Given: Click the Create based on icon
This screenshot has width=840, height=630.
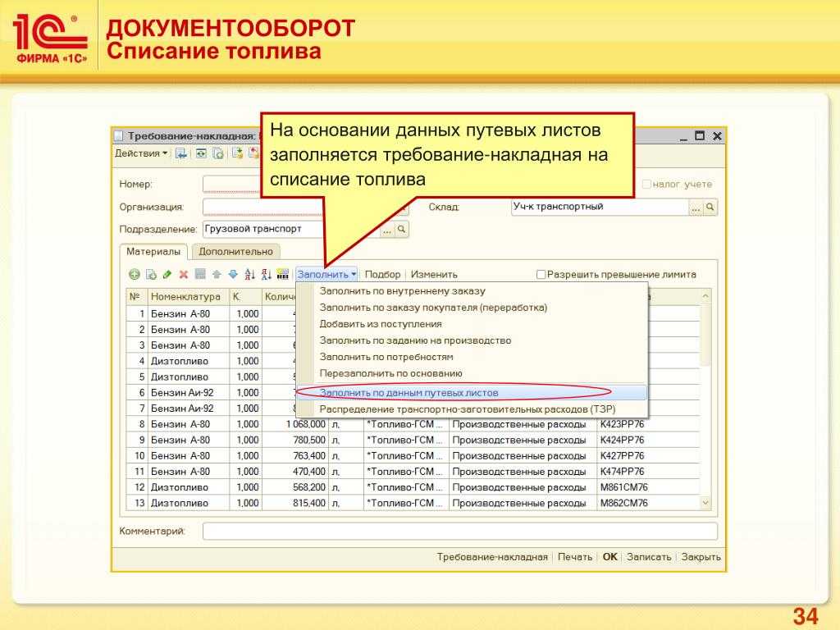Looking at the screenshot, I should tap(237, 153).
